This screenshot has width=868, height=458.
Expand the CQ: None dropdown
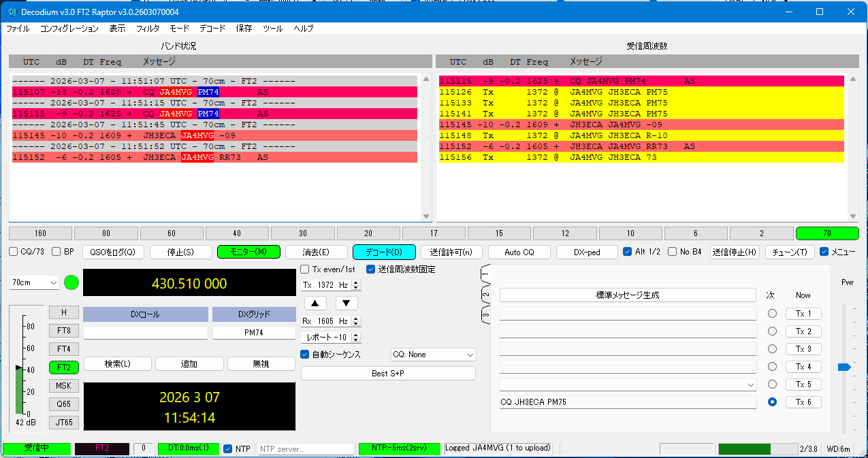[x=433, y=355]
